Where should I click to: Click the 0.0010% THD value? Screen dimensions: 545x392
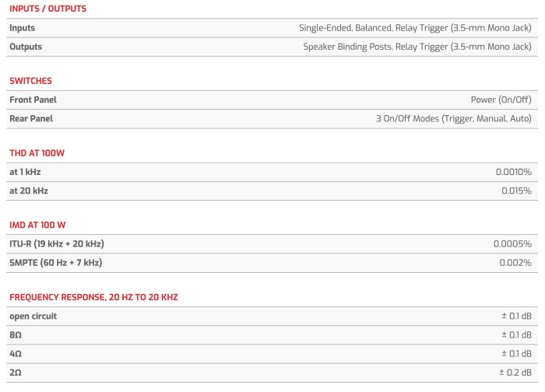(513, 172)
